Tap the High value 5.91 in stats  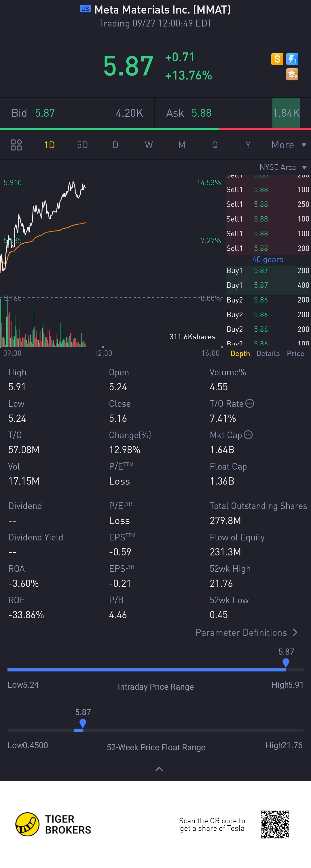tap(17, 387)
